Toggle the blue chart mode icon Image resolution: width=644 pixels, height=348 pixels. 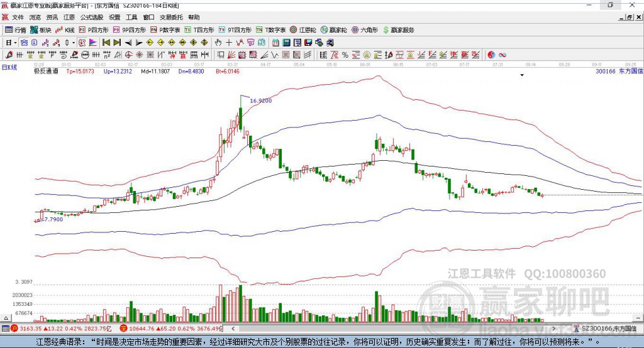[x=24, y=43]
